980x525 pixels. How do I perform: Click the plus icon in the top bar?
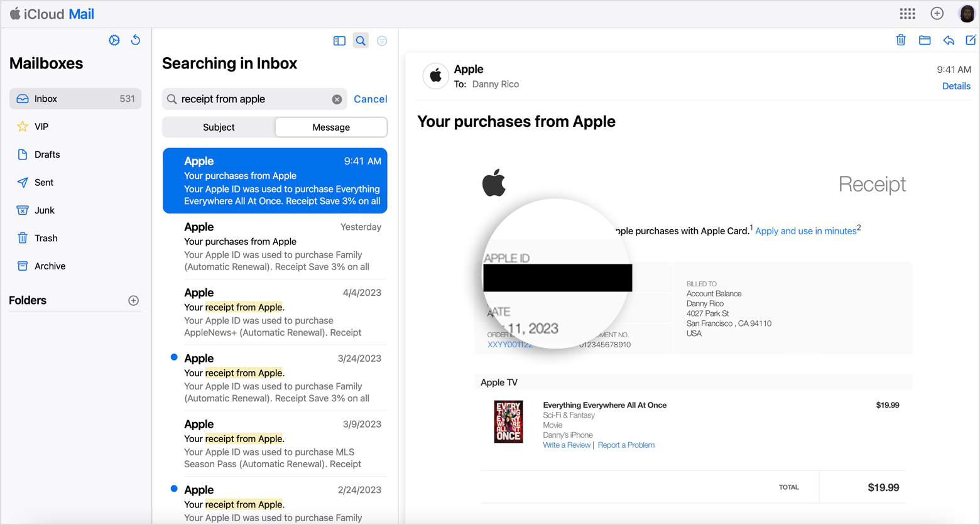[x=937, y=14]
